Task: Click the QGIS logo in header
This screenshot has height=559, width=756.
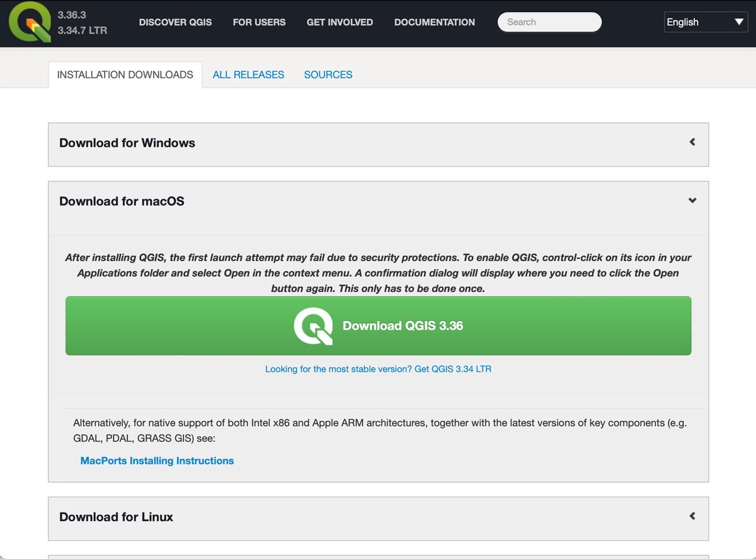Action: 30,21
